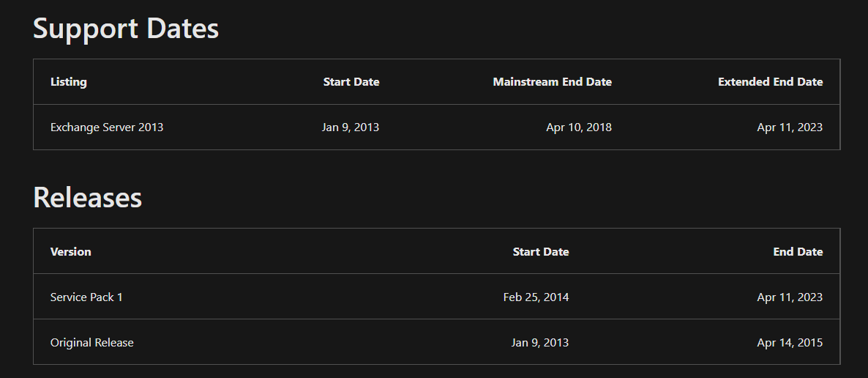Click the Start Date header in Releases table
The image size is (868, 378).
pyautogui.click(x=541, y=251)
